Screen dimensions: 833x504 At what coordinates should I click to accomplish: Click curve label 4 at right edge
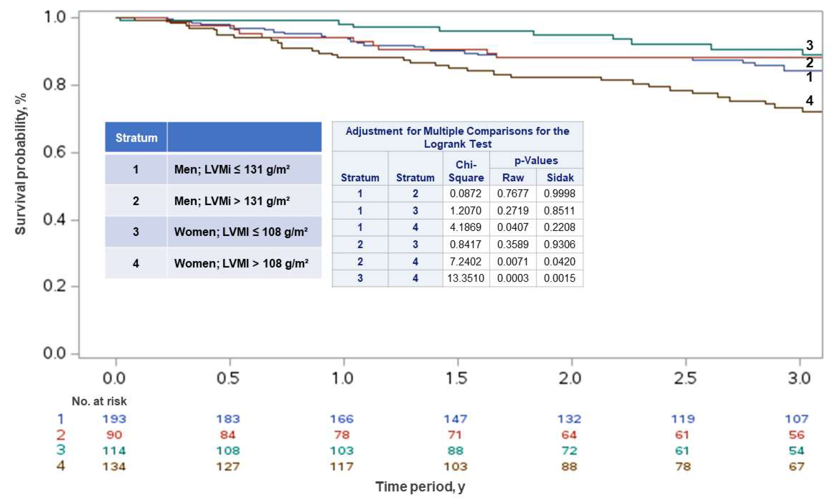coord(809,100)
